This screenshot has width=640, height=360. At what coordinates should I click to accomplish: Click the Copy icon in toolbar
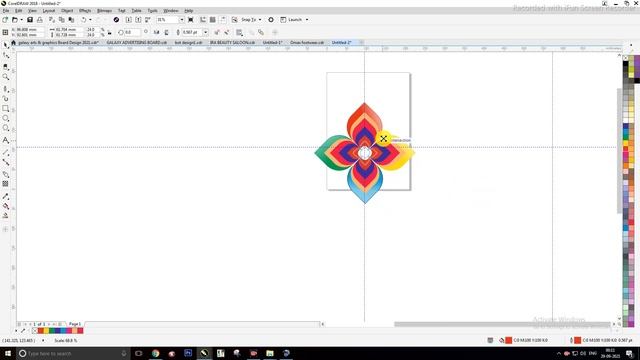(x=62, y=20)
